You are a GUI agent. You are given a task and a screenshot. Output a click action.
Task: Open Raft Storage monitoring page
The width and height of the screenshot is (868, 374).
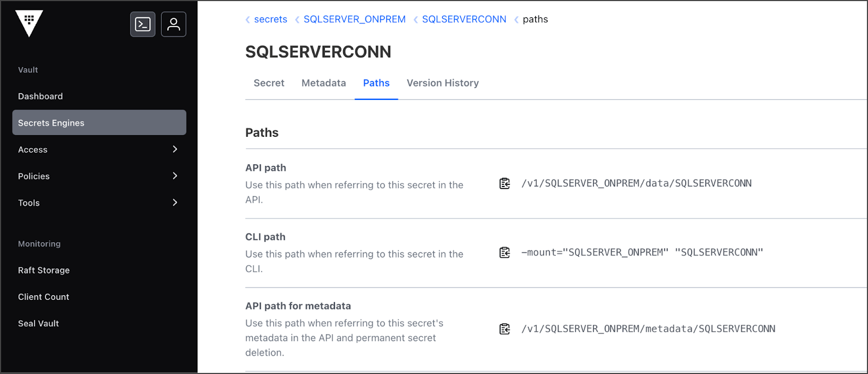44,270
